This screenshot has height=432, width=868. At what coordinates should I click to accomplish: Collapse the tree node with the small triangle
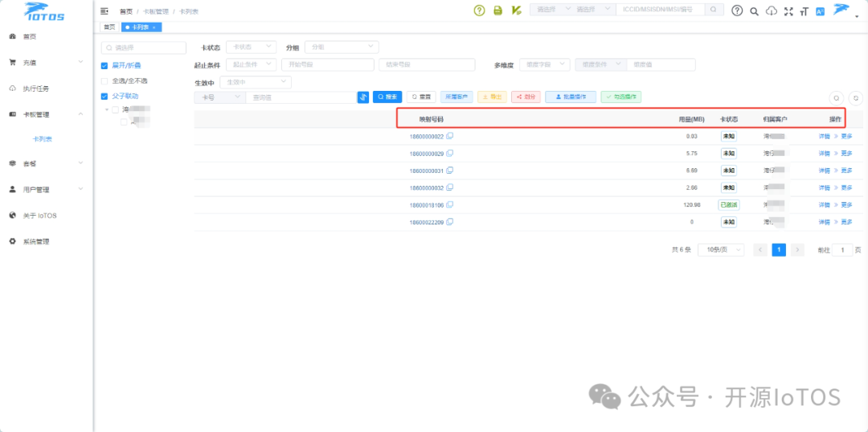tap(106, 109)
